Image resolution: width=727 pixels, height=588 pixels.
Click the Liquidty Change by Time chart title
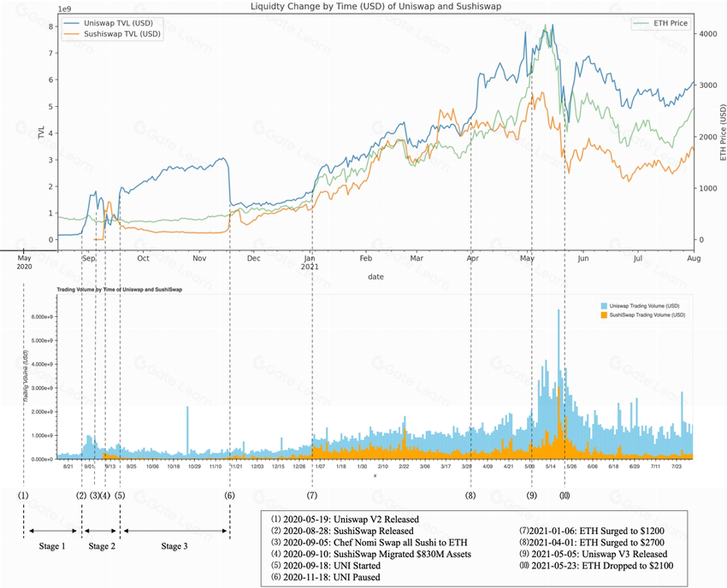[375, 6]
